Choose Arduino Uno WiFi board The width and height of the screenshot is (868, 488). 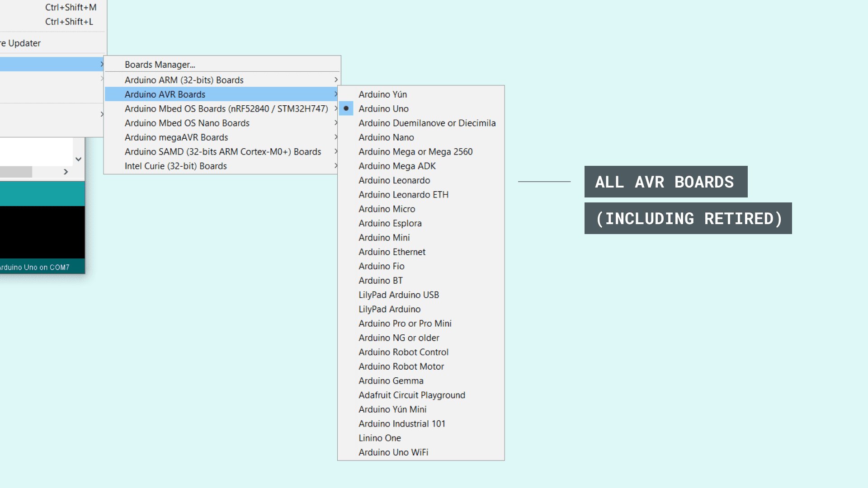(393, 452)
